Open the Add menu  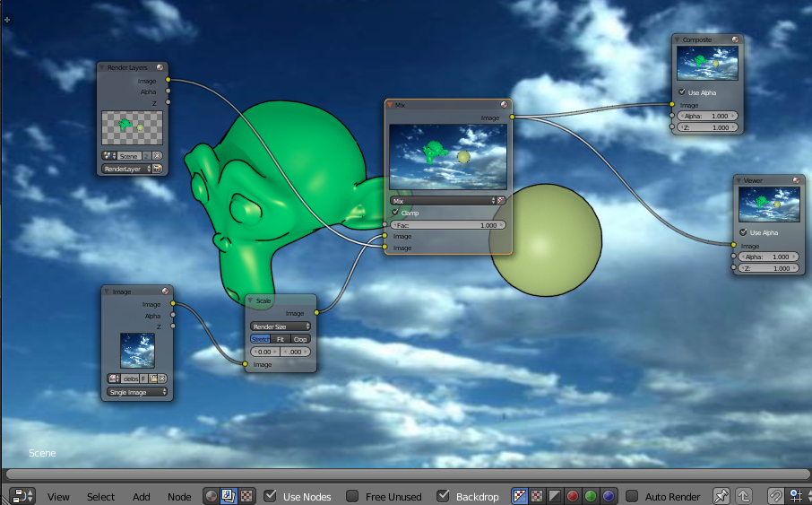(x=141, y=497)
